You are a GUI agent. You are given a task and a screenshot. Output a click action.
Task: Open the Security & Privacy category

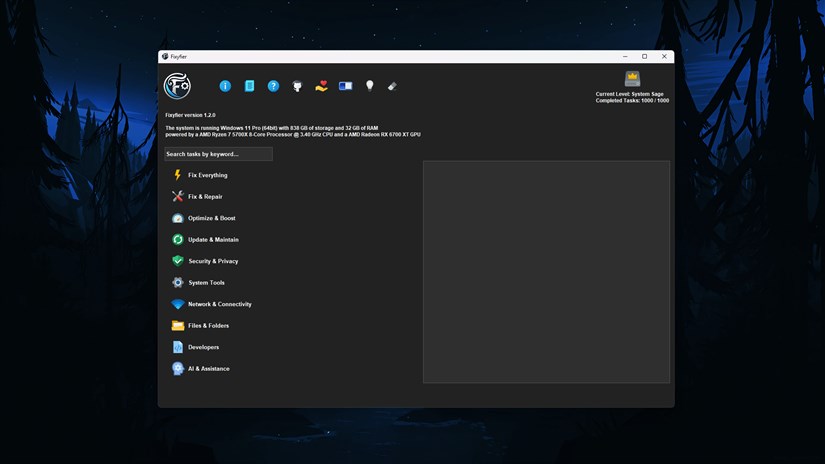tap(213, 261)
